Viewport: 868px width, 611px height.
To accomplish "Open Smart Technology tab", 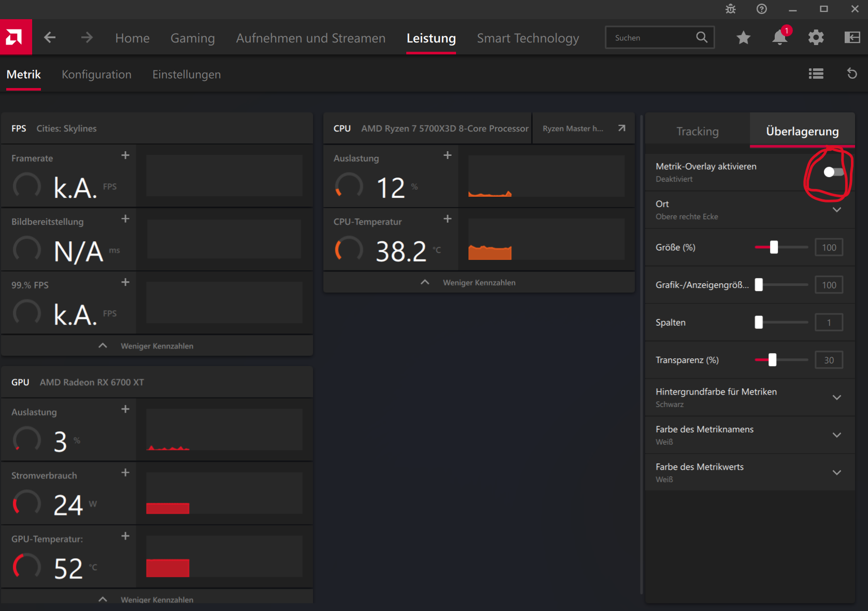I will 528,38.
